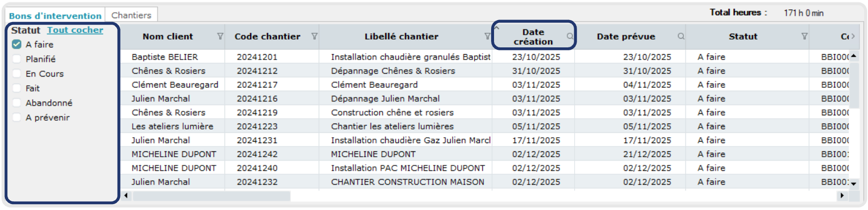Select the Baptiste BELIER row

[x=165, y=57]
